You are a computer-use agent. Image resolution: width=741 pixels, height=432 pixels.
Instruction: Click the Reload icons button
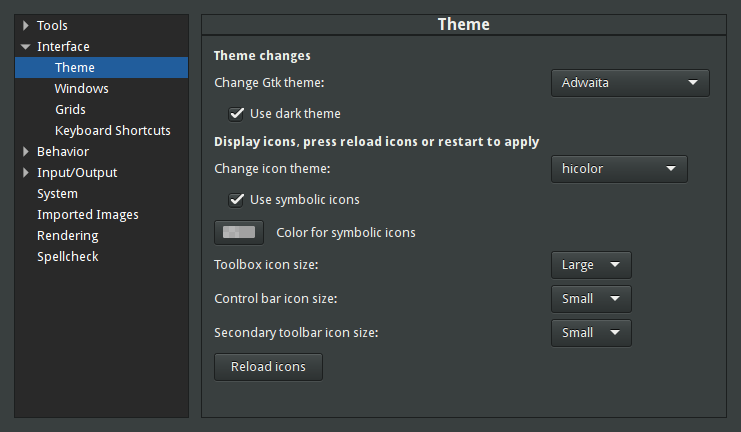(268, 367)
